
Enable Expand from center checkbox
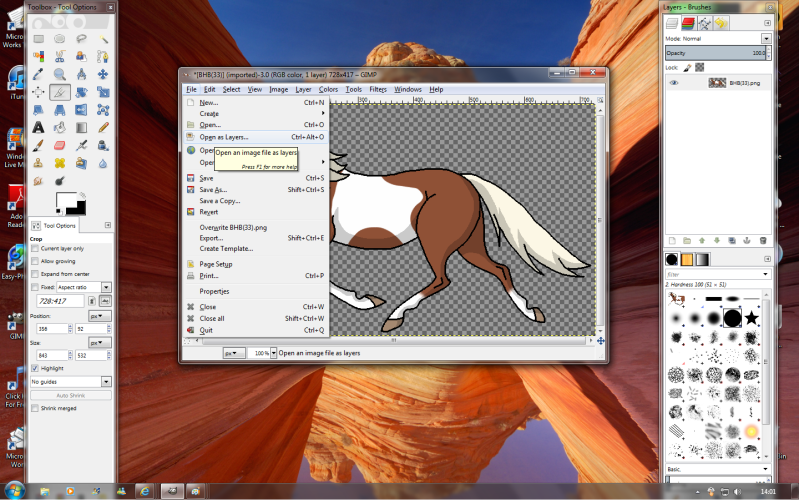click(35, 274)
